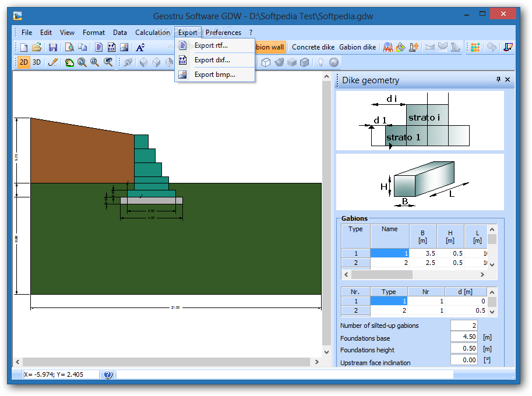Click the DXF export toolbar icon
The height and width of the screenshot is (396, 532).
point(111,47)
